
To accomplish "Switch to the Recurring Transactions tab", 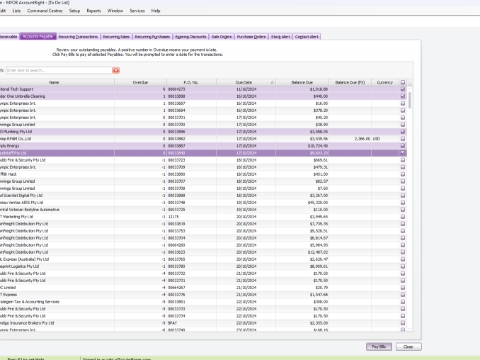I will tap(78, 37).
